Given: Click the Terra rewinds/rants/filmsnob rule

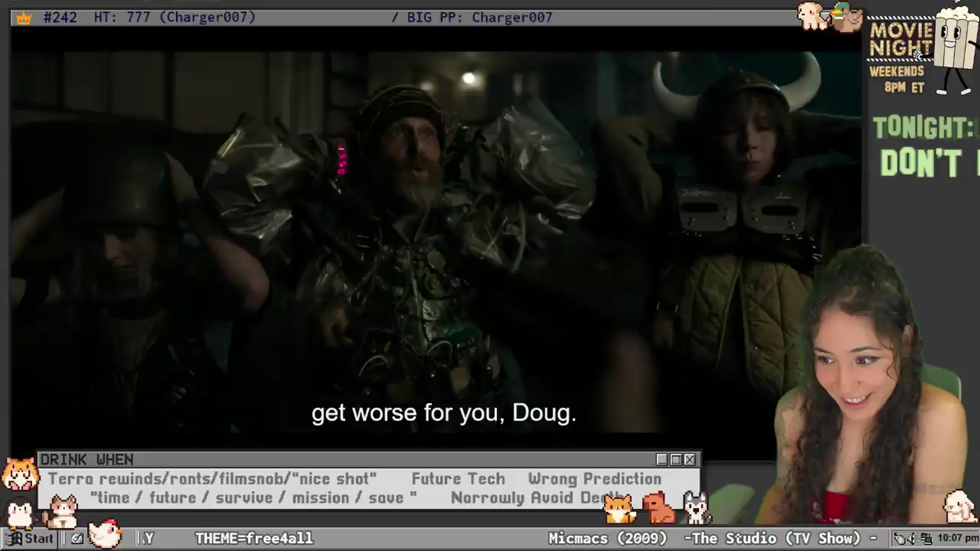Looking at the screenshot, I should tap(212, 479).
